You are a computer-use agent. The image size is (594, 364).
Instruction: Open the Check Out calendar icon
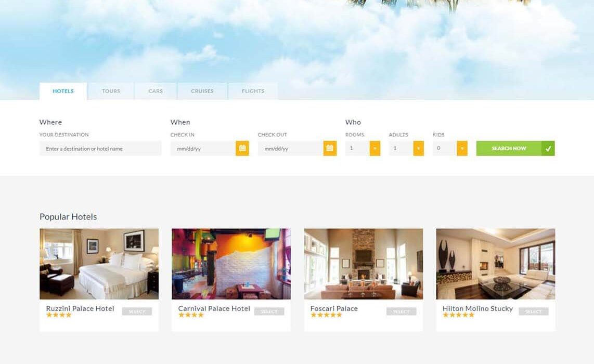[x=330, y=149]
